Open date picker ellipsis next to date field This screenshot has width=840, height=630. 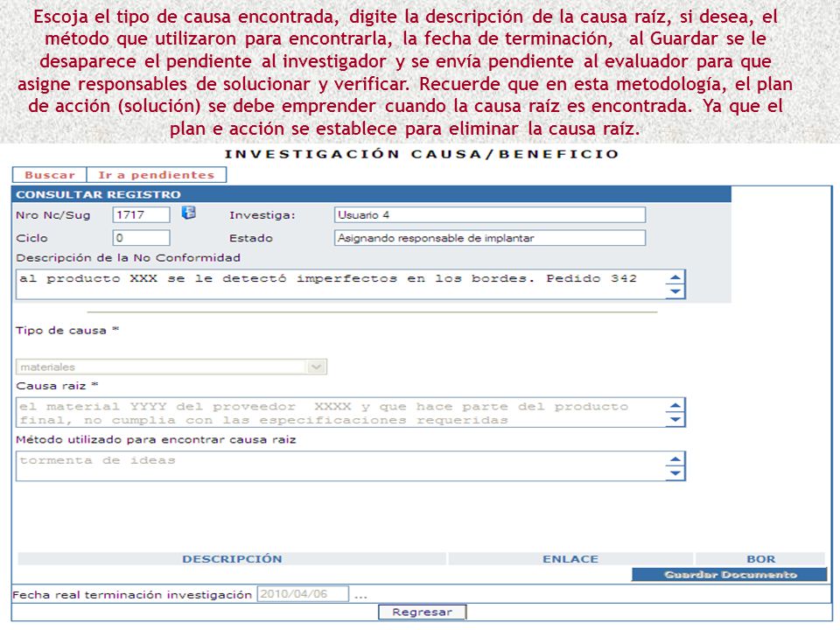click(360, 595)
